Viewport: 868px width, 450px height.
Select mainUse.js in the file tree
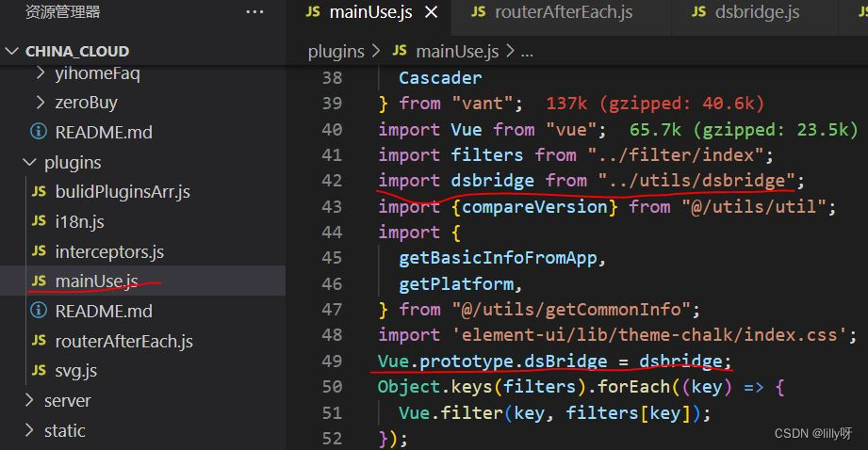96,281
